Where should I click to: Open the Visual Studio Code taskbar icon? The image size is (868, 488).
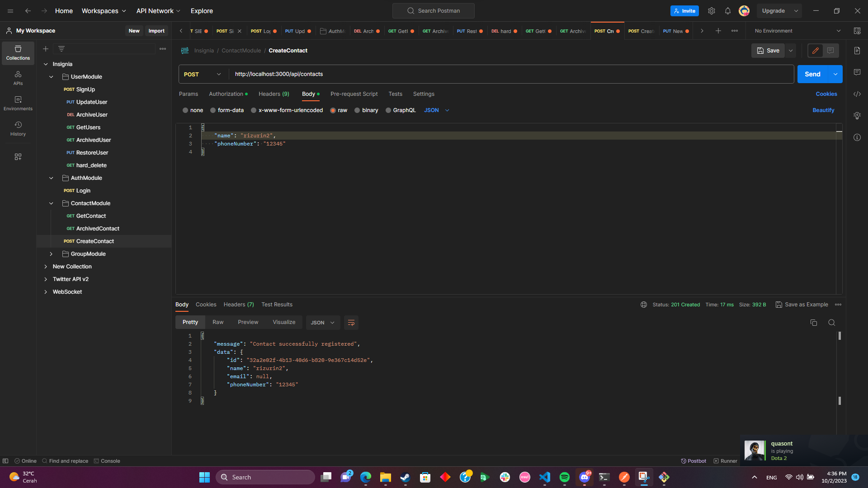pos(545,477)
